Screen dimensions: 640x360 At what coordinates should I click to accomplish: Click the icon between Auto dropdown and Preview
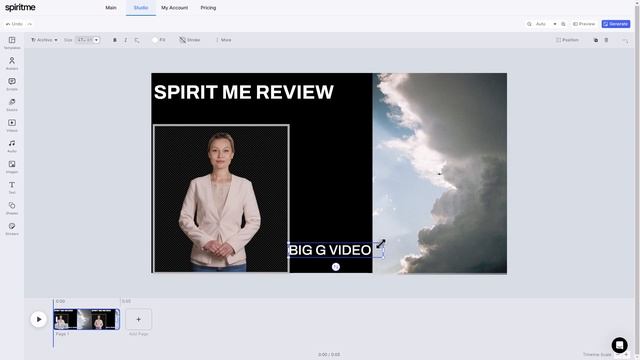[x=563, y=24]
